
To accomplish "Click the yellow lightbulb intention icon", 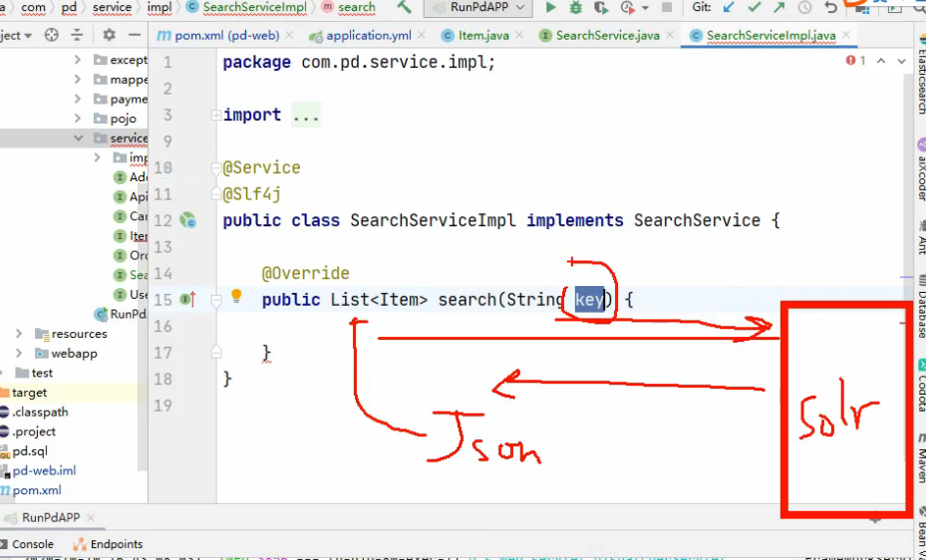I will pos(236,296).
